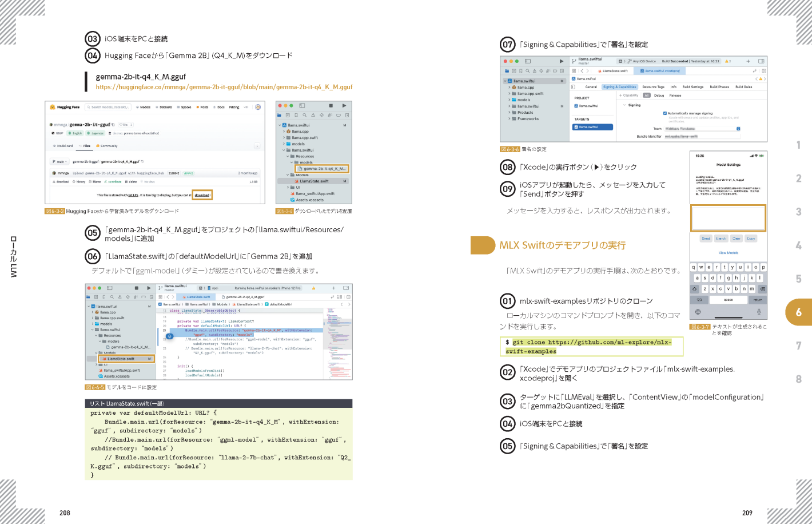Open the main branch dropdown on Hugging Face

pyautogui.click(x=59, y=162)
